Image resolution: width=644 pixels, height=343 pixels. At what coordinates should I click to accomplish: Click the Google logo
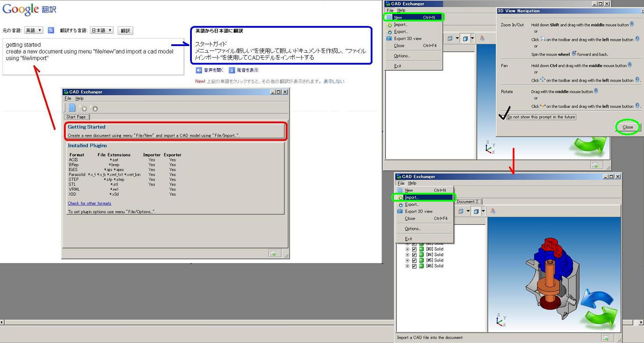(21, 9)
